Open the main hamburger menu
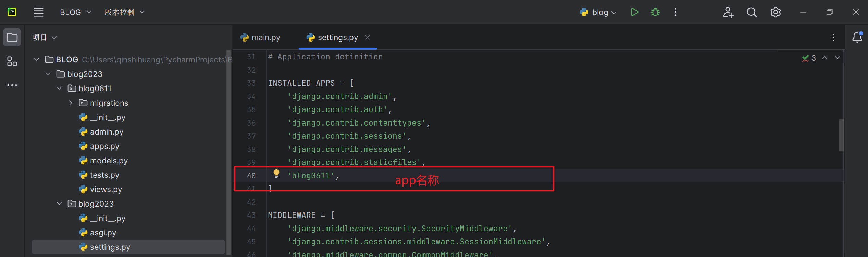This screenshot has height=257, width=868. [x=38, y=12]
